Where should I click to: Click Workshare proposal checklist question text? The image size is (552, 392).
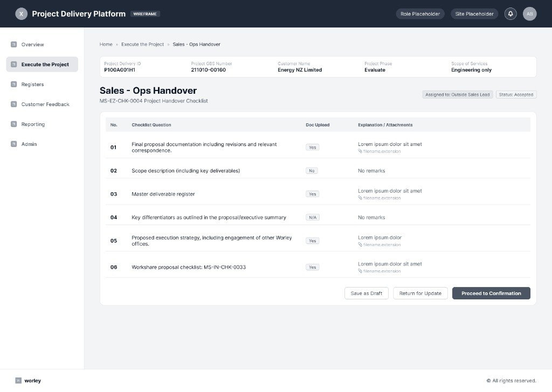point(189,267)
